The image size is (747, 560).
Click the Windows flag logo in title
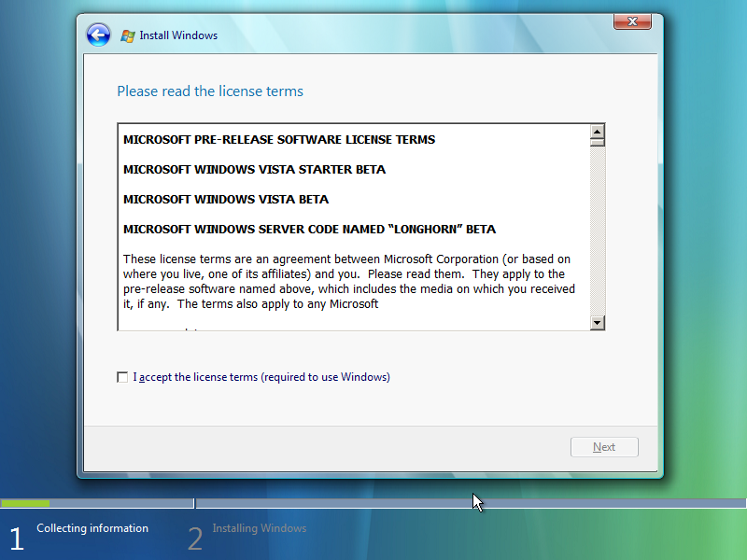tap(127, 35)
